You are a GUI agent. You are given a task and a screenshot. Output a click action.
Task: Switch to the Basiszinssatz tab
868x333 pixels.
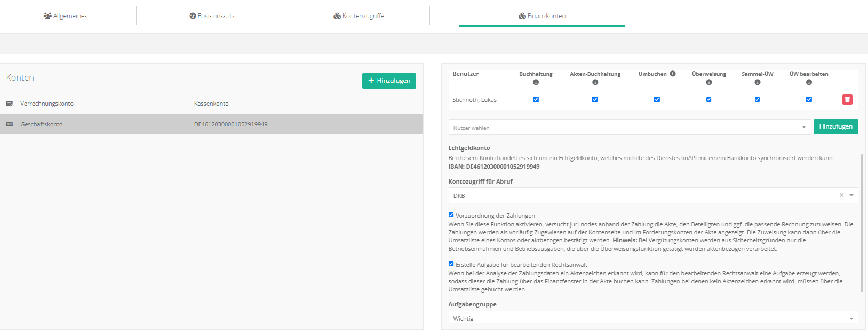(x=212, y=16)
